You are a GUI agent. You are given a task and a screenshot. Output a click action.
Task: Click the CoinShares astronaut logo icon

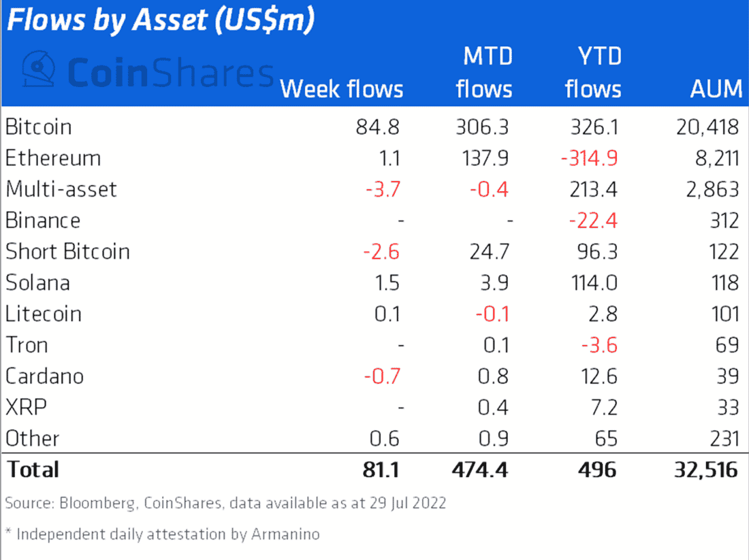39,69
